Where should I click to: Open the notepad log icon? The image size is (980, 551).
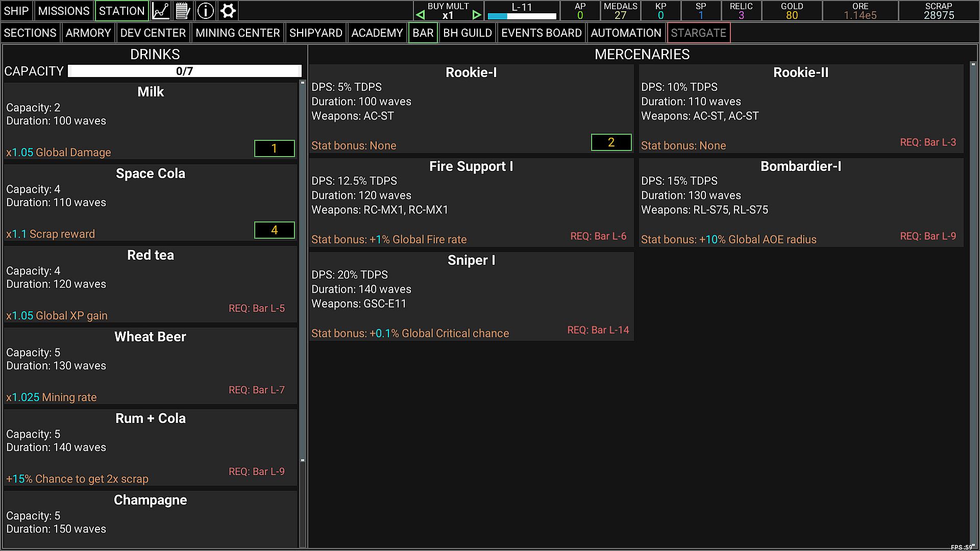[183, 11]
